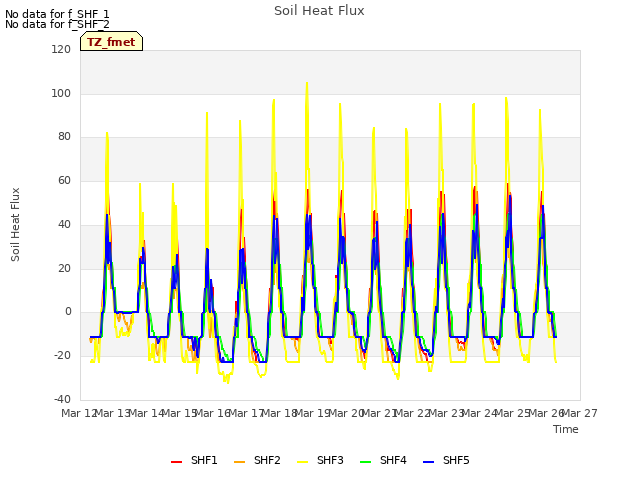Click the TZ_fmet annotation label
This screenshot has width=640, height=480.
111,42
